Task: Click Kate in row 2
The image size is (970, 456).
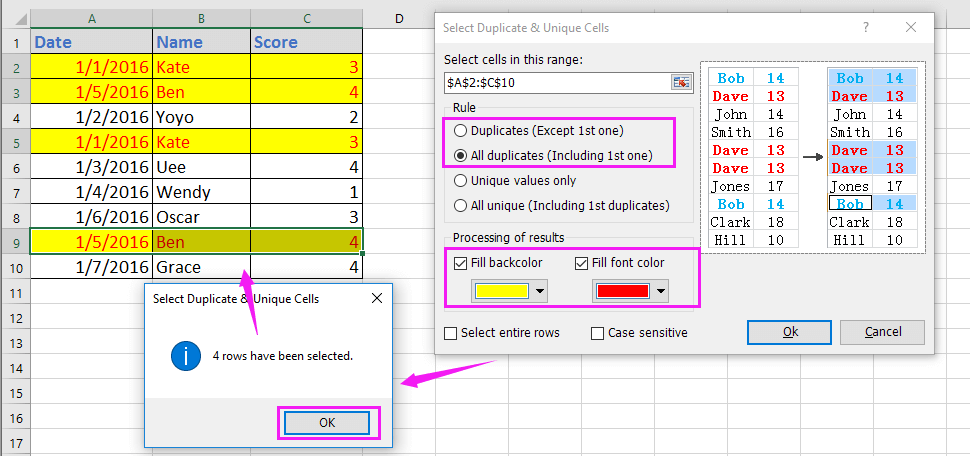Action: [201, 67]
